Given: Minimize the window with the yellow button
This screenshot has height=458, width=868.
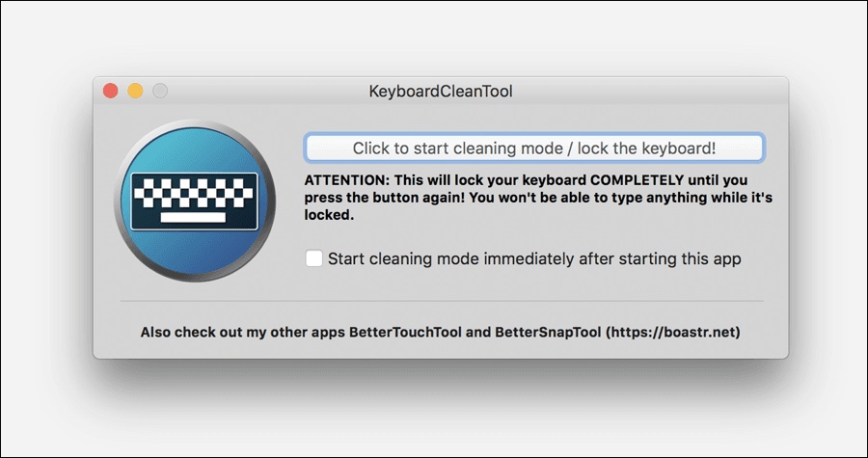Looking at the screenshot, I should [x=135, y=91].
